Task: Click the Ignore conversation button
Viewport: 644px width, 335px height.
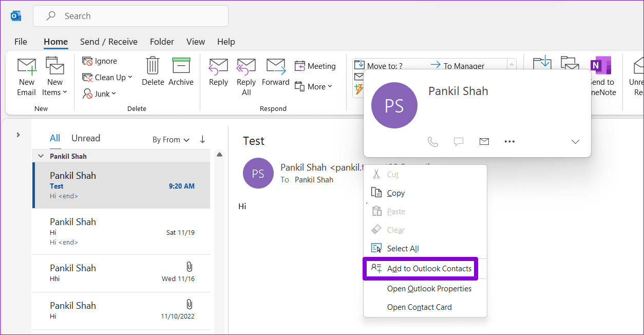Action: [100, 61]
